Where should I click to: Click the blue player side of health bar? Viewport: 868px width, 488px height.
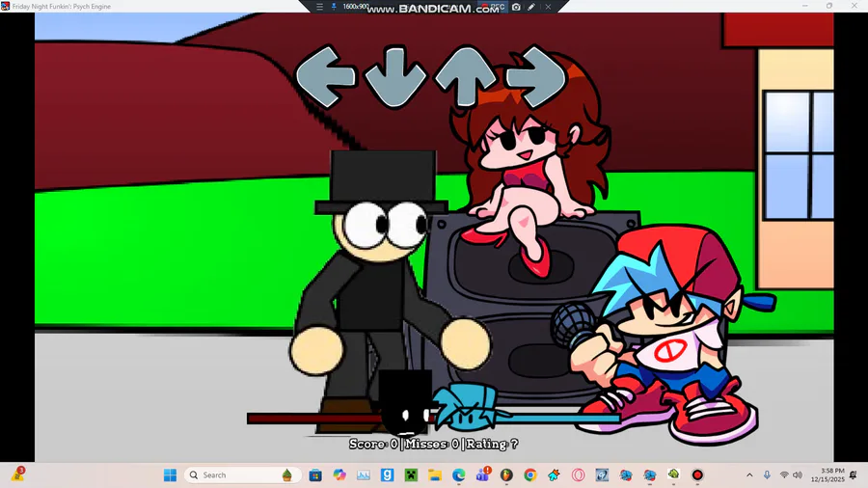[558, 419]
